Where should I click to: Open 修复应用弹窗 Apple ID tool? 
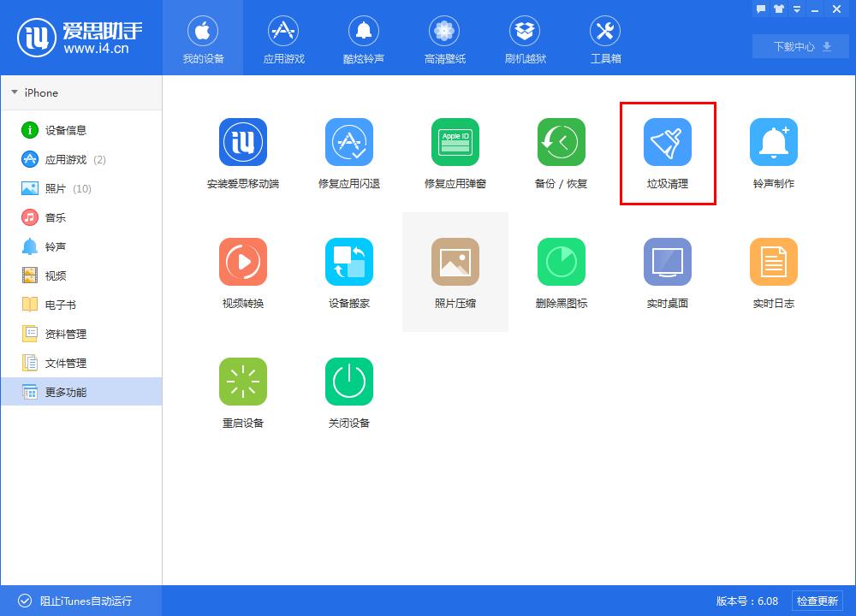point(455,153)
